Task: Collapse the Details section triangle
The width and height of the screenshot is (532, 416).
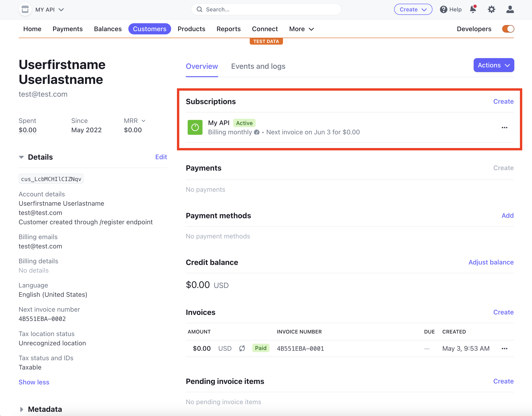Action: click(x=21, y=157)
